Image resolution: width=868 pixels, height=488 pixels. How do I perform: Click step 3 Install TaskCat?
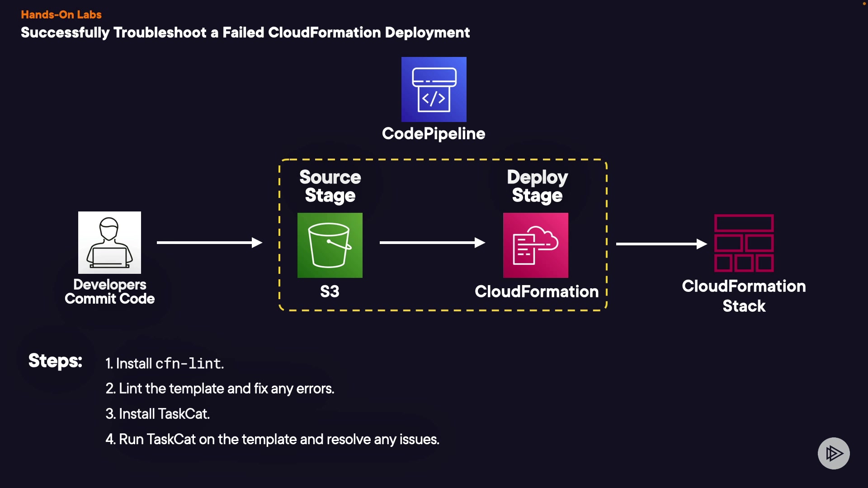pos(157,414)
